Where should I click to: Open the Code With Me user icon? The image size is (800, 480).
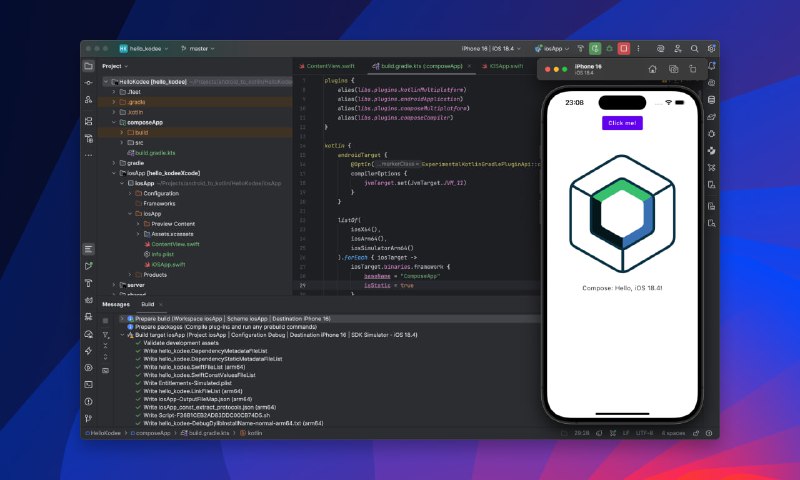(678, 48)
